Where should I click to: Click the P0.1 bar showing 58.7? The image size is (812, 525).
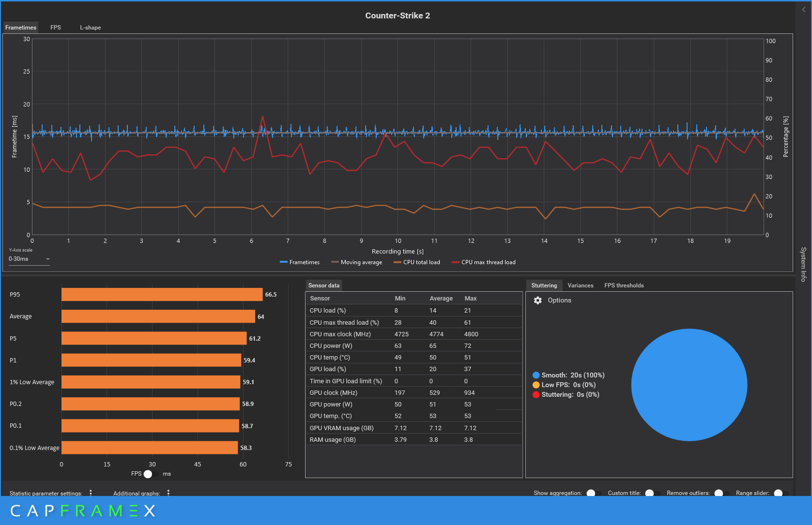(150, 426)
